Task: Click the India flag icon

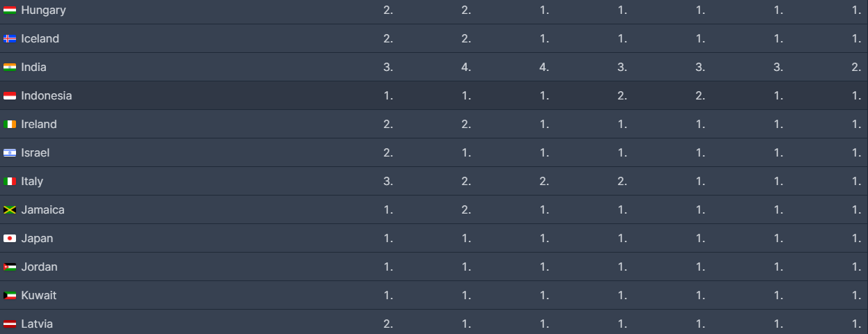Action: (x=10, y=67)
